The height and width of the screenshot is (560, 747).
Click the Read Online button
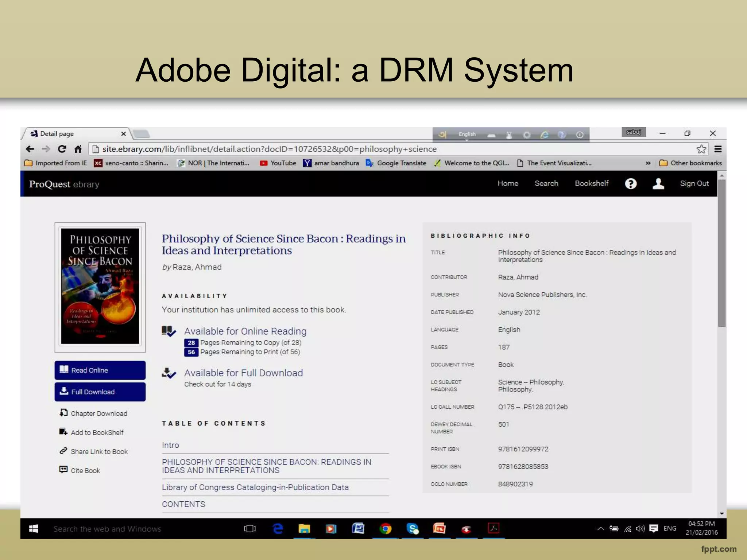point(100,370)
